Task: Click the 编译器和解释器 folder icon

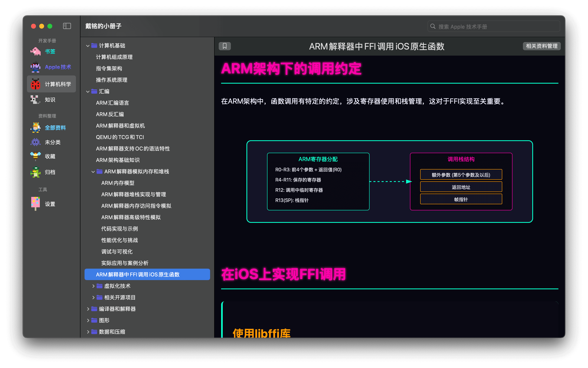Action: pos(94,309)
